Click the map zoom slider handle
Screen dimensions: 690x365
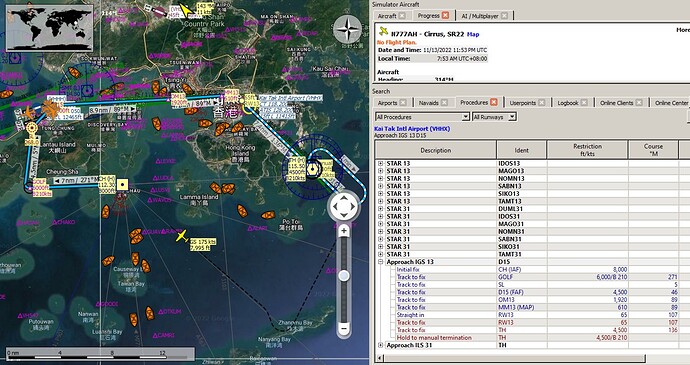(344, 276)
